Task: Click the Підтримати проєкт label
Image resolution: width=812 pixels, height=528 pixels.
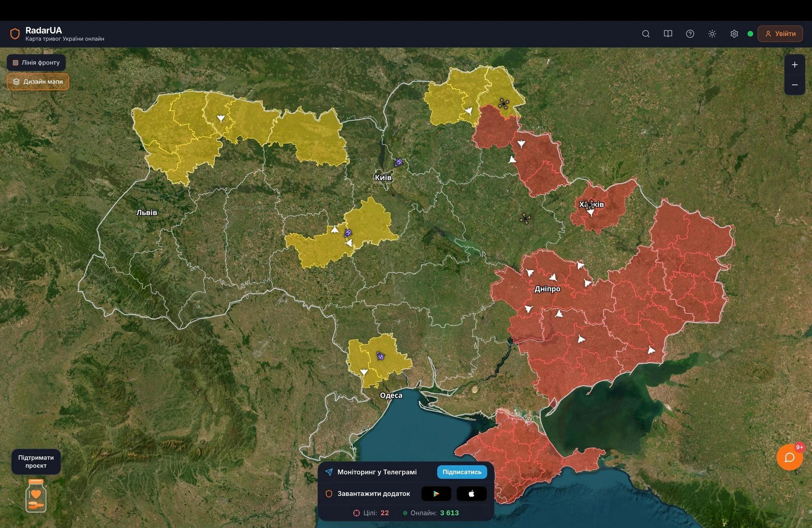Action: (36, 462)
